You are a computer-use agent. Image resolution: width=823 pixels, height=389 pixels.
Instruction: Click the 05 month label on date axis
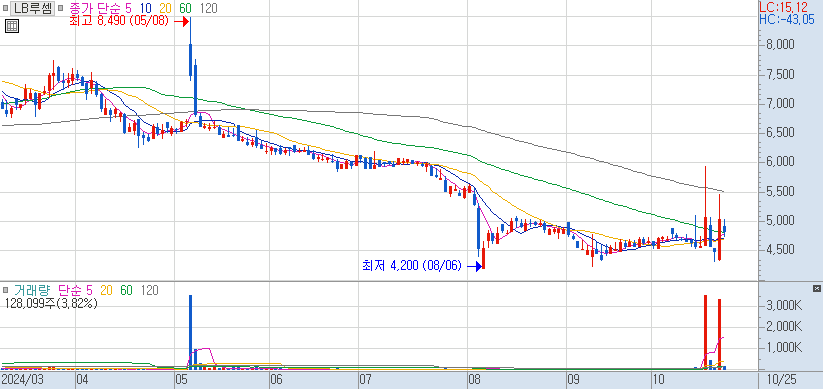[181, 379]
